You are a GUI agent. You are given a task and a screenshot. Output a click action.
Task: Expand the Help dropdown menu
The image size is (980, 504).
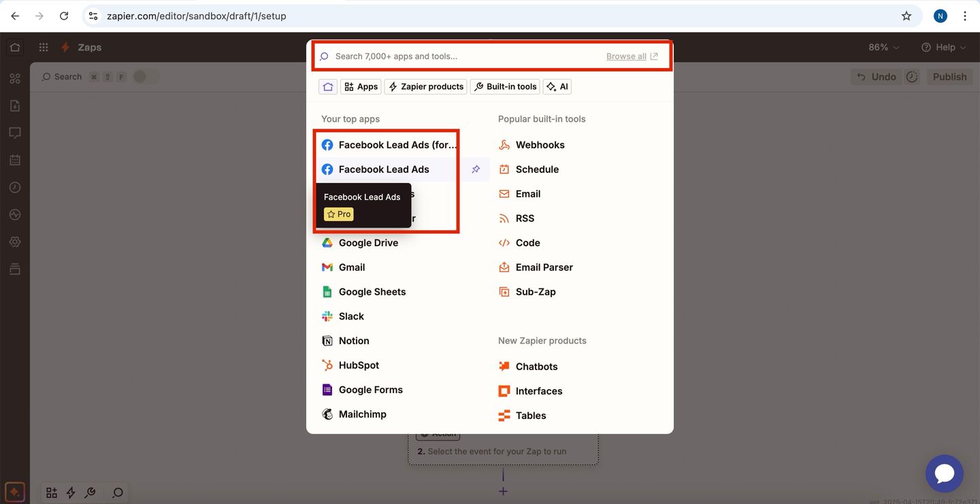pyautogui.click(x=943, y=48)
